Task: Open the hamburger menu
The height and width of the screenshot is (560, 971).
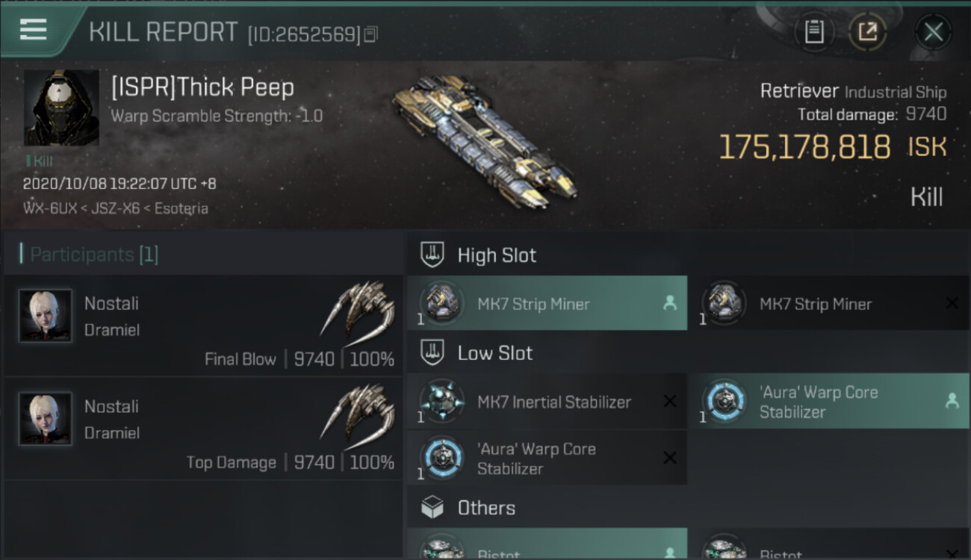Action: [34, 30]
